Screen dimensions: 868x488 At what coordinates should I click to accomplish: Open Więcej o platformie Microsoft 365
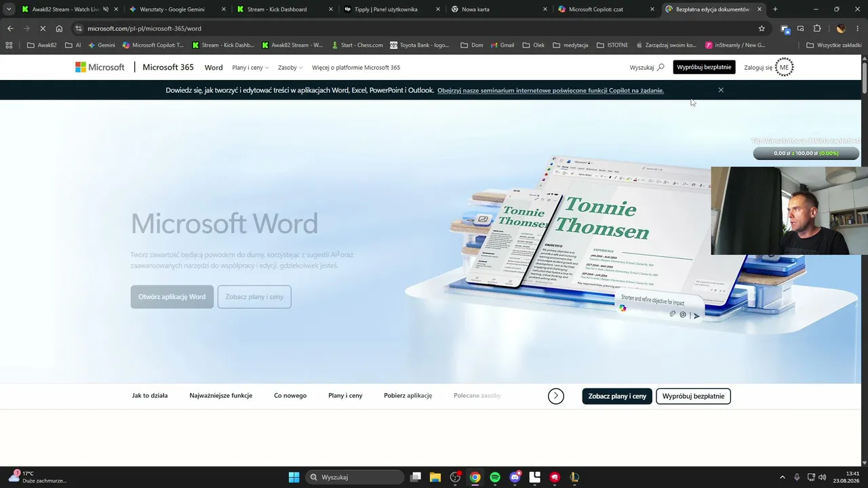[356, 68]
